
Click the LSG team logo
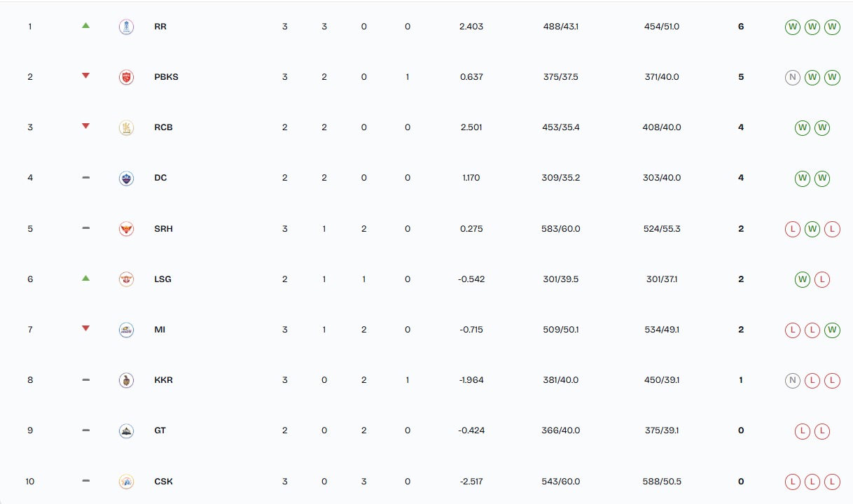(x=126, y=279)
